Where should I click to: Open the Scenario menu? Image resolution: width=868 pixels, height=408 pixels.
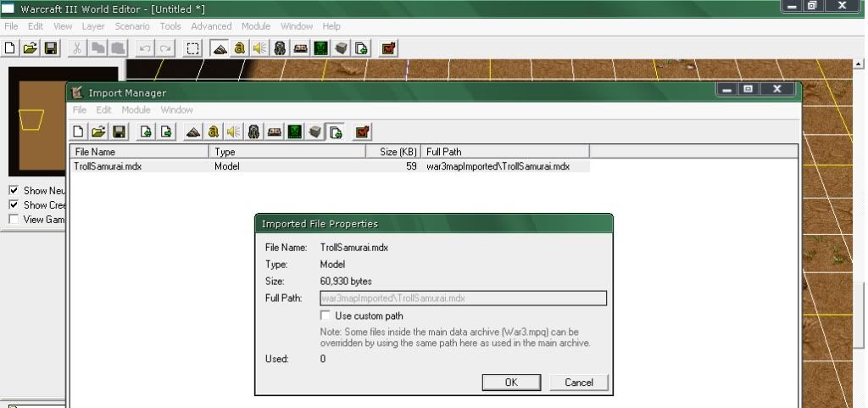pyautogui.click(x=132, y=26)
